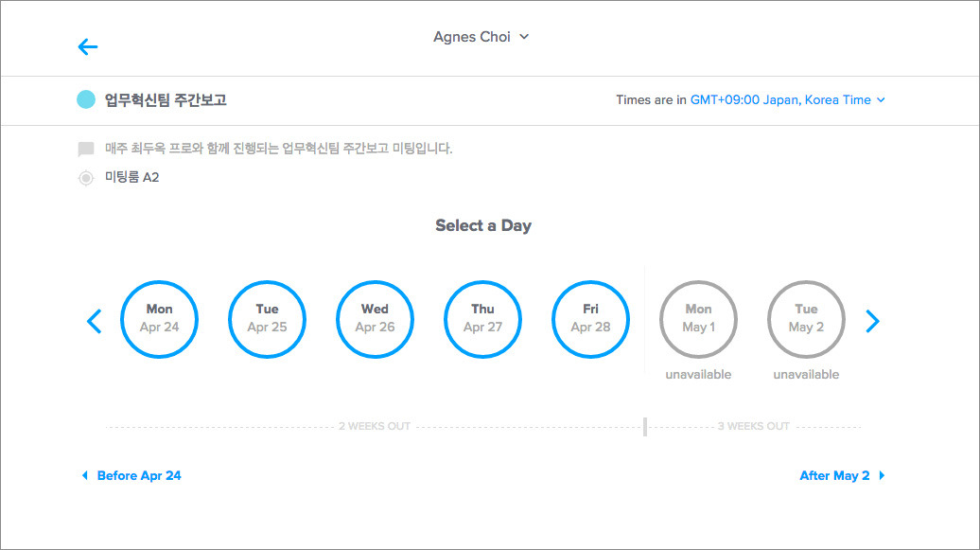
Task: Click the unavailable Mon May 1 circle
Action: 698,319
